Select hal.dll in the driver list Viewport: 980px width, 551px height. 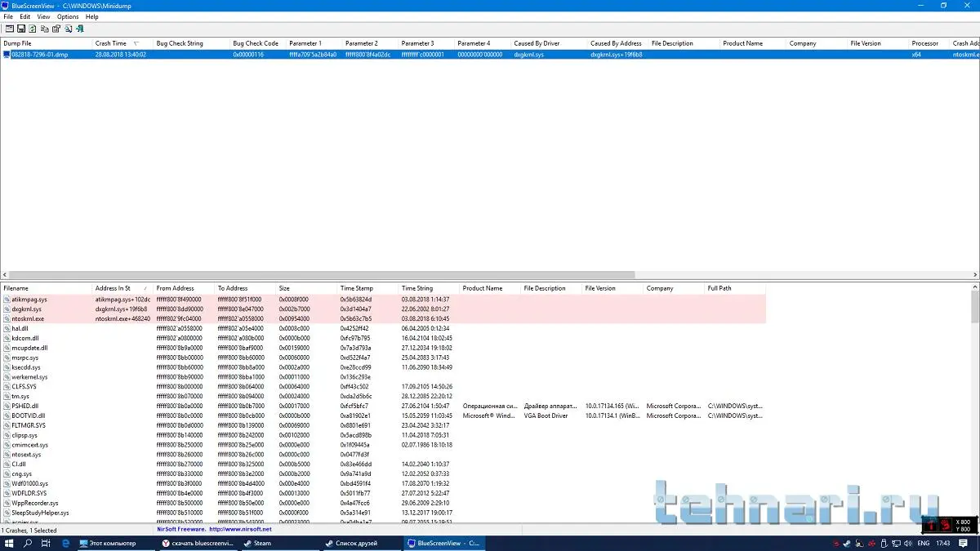(x=20, y=328)
